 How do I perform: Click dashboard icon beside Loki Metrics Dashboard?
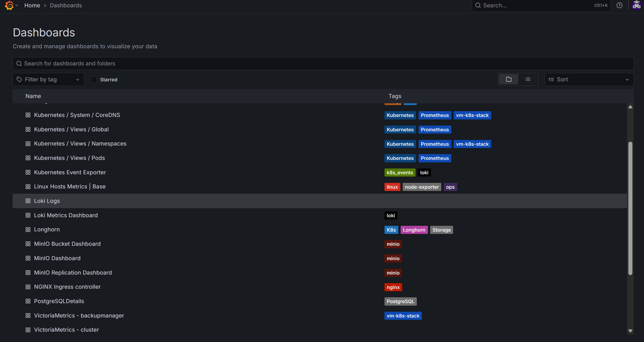28,215
